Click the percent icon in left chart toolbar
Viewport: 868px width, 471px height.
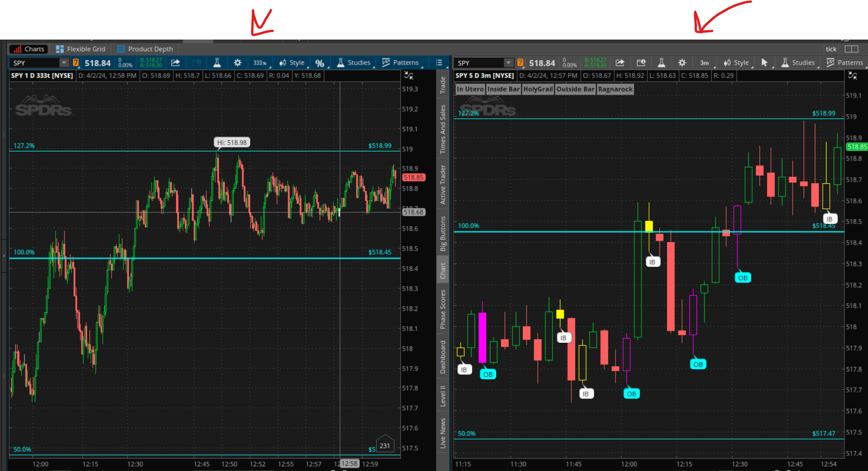click(320, 63)
